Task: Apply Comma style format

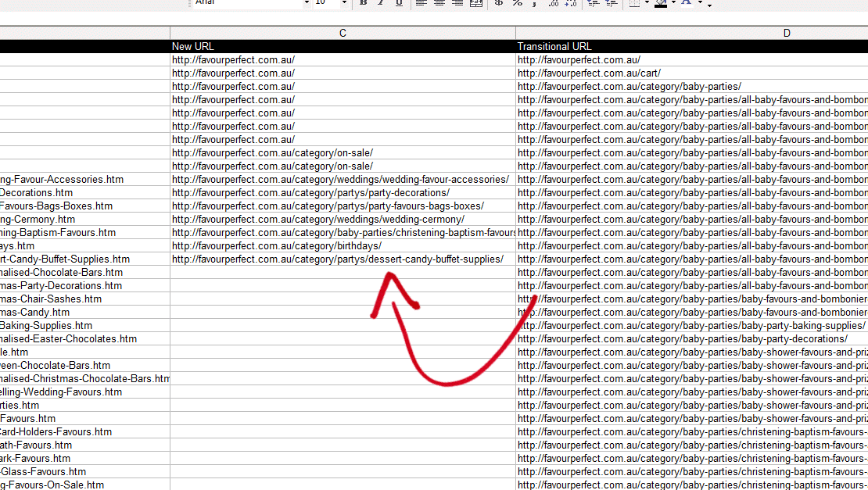Action: click(534, 3)
